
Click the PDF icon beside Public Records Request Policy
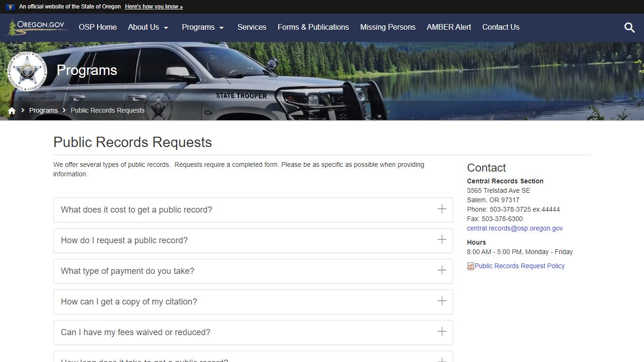[471, 266]
